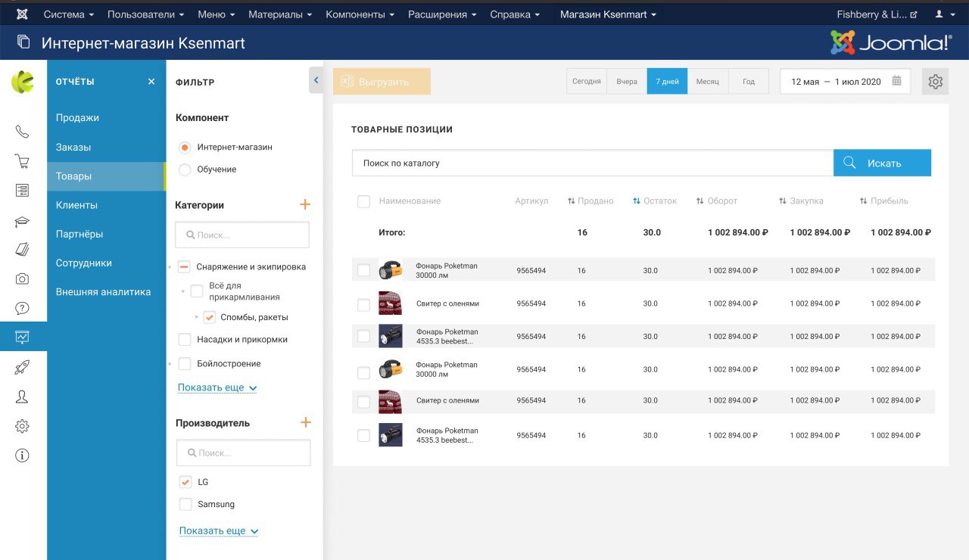Click the rocket icon in sidebar
The image size is (969, 560).
click(x=23, y=368)
